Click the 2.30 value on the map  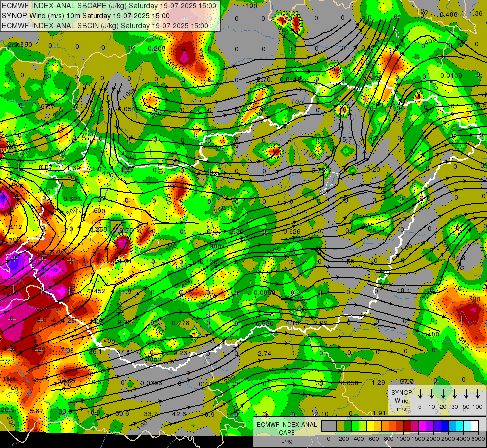click(x=236, y=231)
